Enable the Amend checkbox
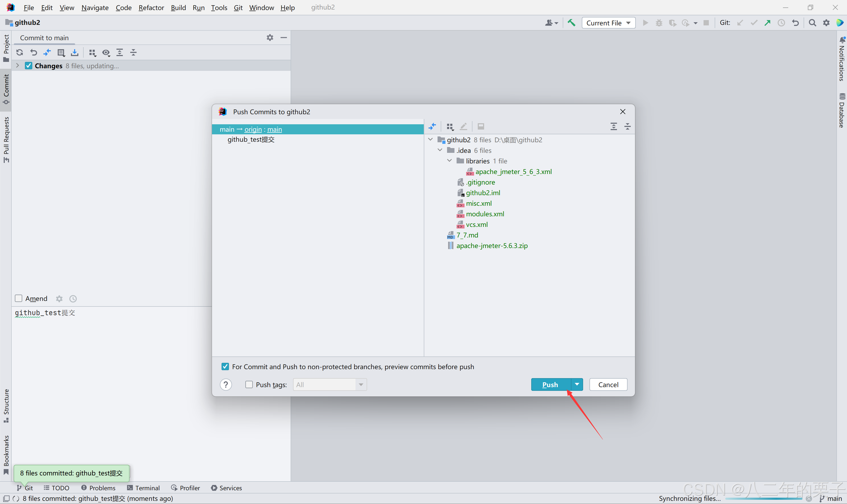This screenshot has width=847, height=504. coord(19,298)
